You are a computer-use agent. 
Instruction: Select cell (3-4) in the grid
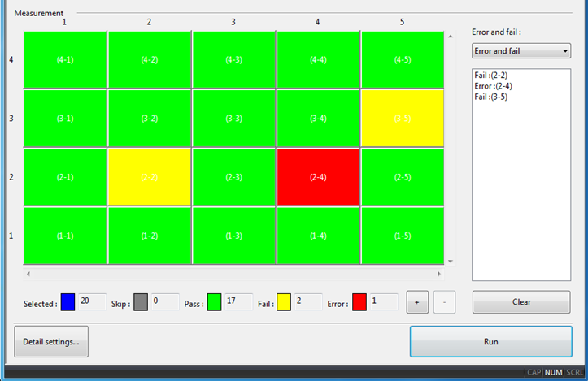[x=318, y=119]
